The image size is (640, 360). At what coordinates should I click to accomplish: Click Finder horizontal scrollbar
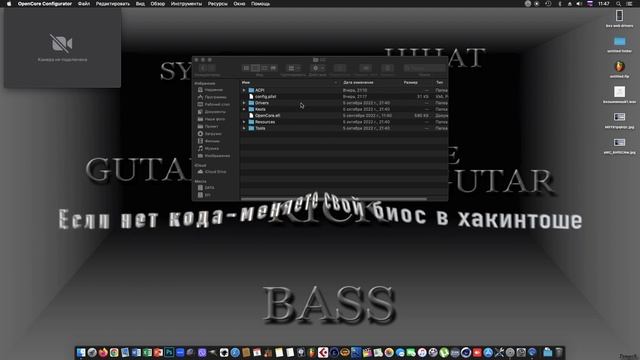(334, 199)
